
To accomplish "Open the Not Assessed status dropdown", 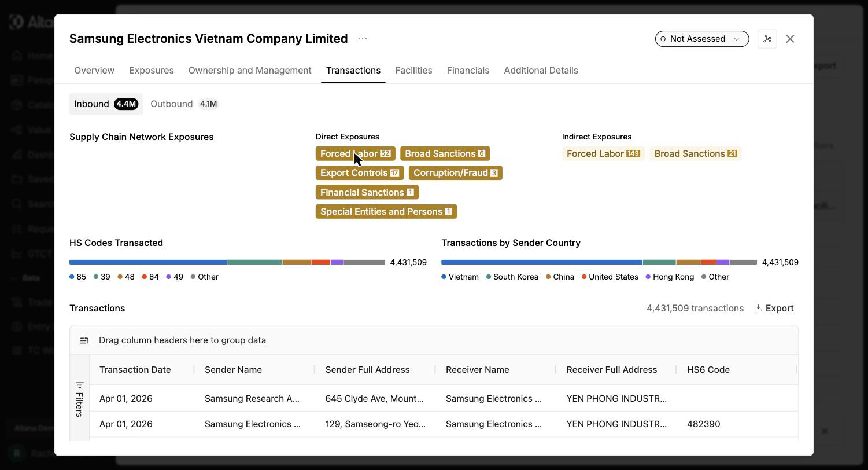I will pos(701,39).
